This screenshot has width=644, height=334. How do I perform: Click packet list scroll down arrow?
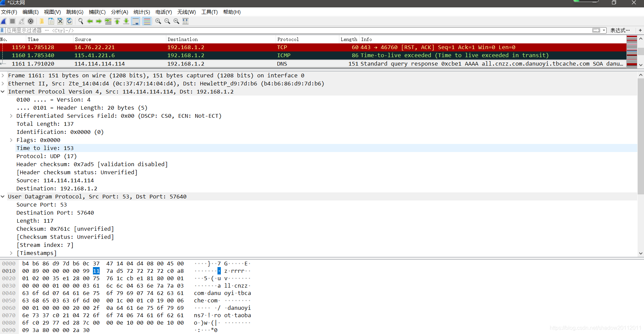[641, 65]
